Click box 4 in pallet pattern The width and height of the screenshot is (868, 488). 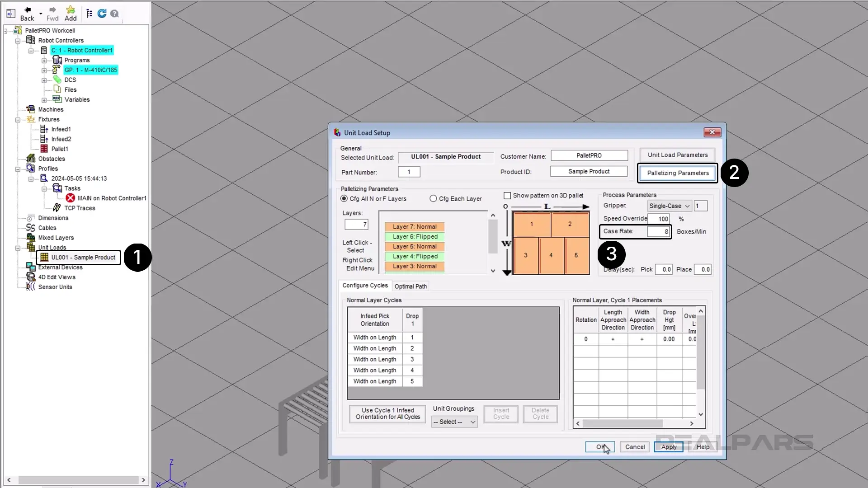[551, 256]
